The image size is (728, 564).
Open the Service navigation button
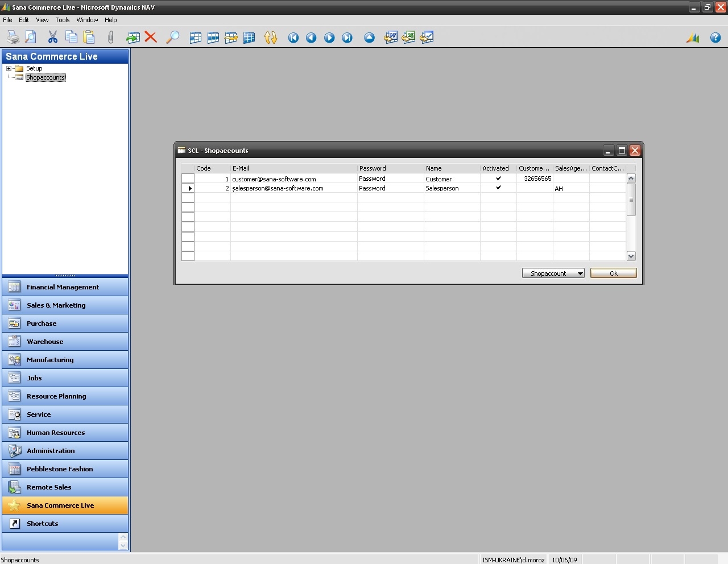[65, 414]
